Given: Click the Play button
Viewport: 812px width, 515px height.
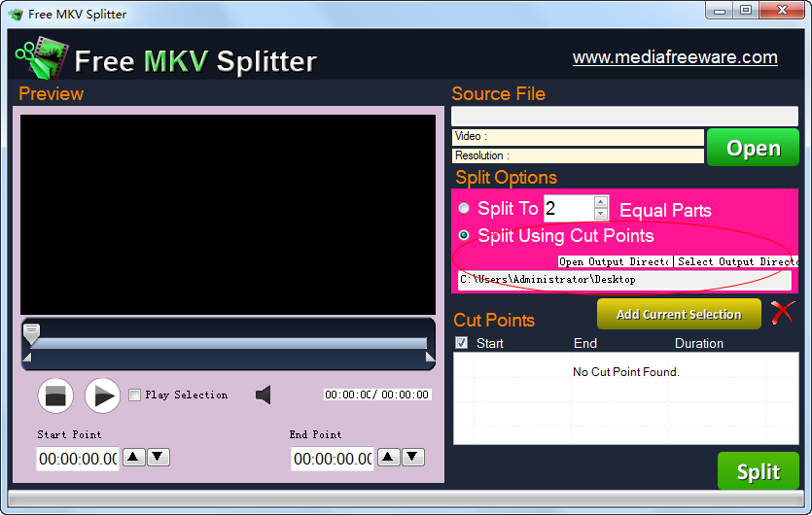Looking at the screenshot, I should [102, 395].
